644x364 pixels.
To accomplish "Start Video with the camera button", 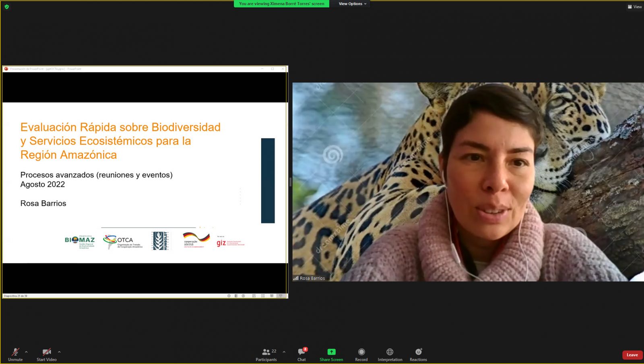I will pos(46,352).
